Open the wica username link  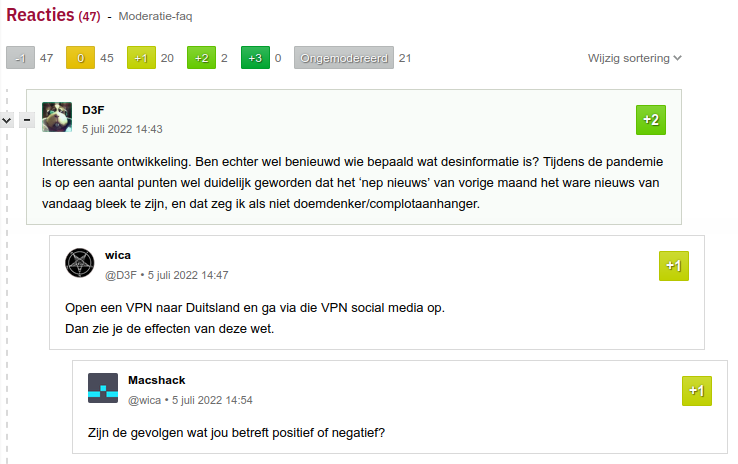[117, 255]
